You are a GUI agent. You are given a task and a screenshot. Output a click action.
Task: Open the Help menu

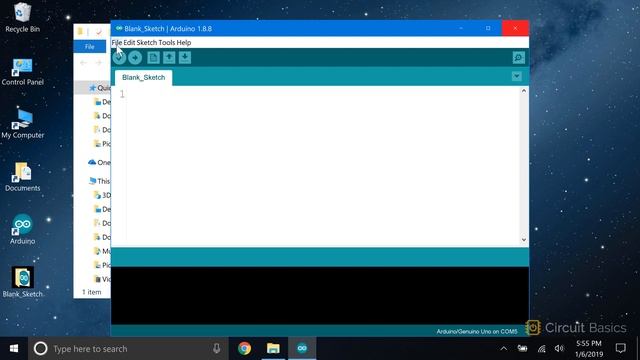(184, 42)
